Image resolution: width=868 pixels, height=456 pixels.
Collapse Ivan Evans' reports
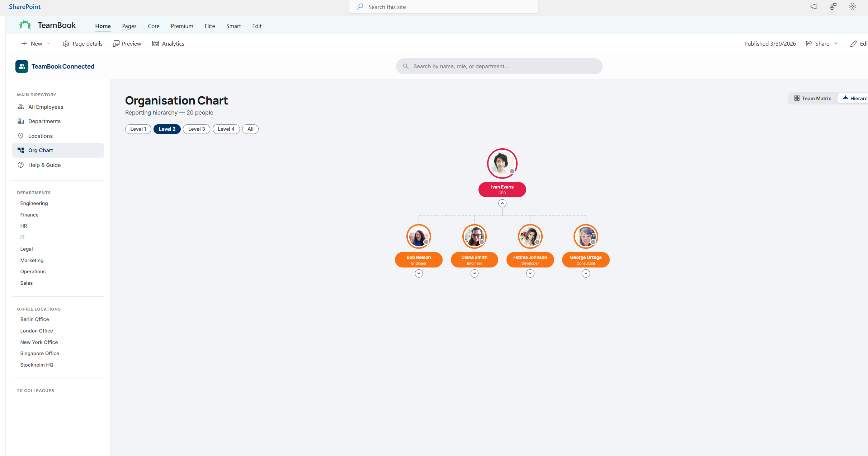pos(502,204)
